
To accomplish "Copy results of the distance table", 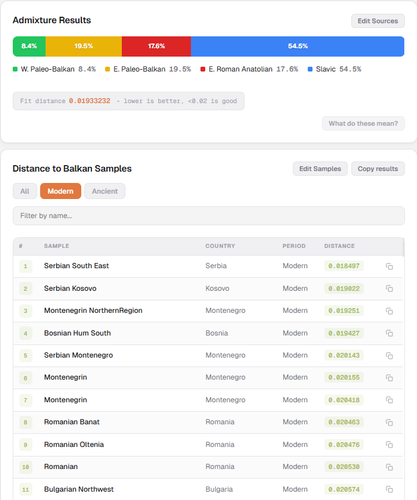I will point(378,169).
